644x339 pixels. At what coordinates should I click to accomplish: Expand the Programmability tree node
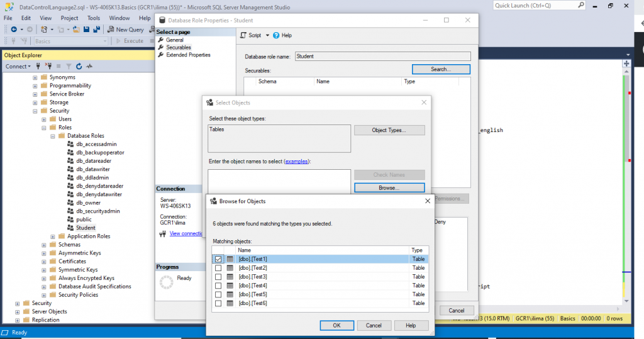(35, 86)
